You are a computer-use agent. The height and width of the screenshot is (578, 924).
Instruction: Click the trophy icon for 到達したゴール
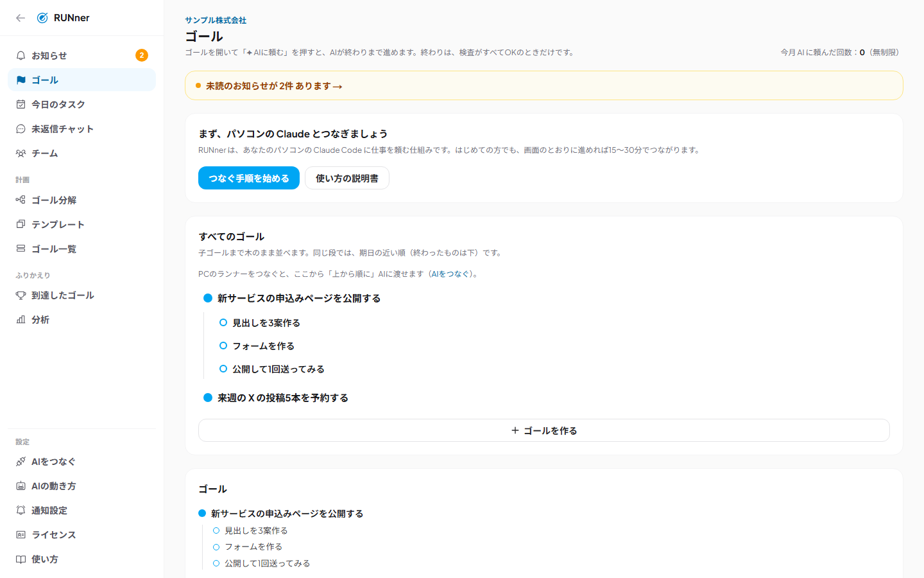[21, 295]
